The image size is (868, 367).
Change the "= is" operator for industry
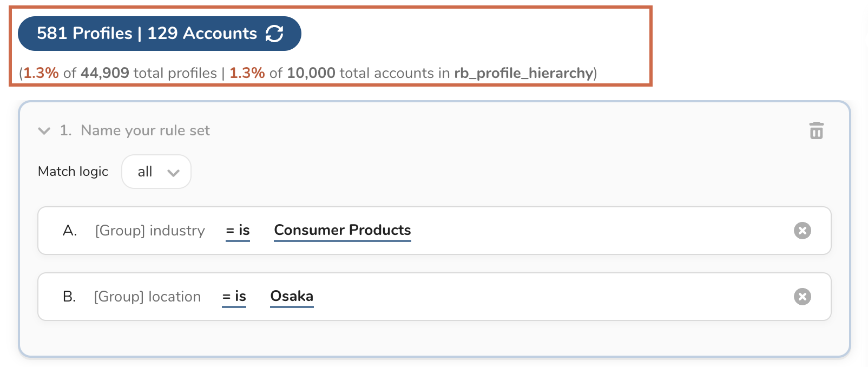238,231
